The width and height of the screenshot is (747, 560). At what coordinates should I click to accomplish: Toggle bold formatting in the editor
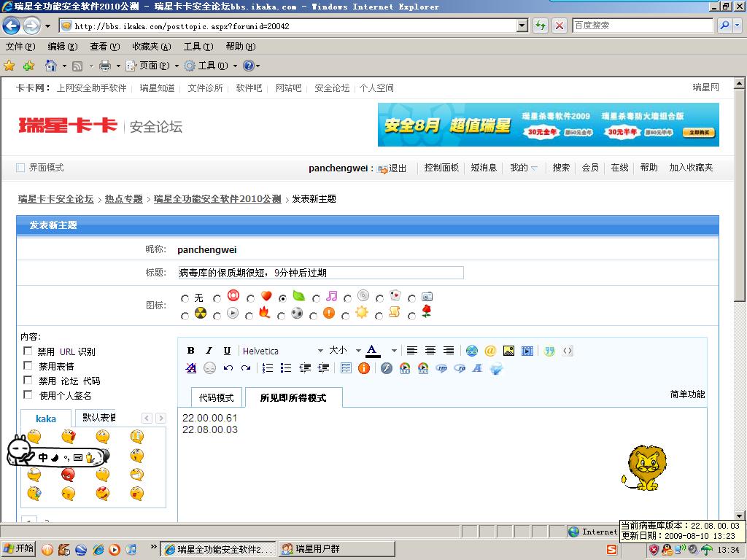coord(190,351)
